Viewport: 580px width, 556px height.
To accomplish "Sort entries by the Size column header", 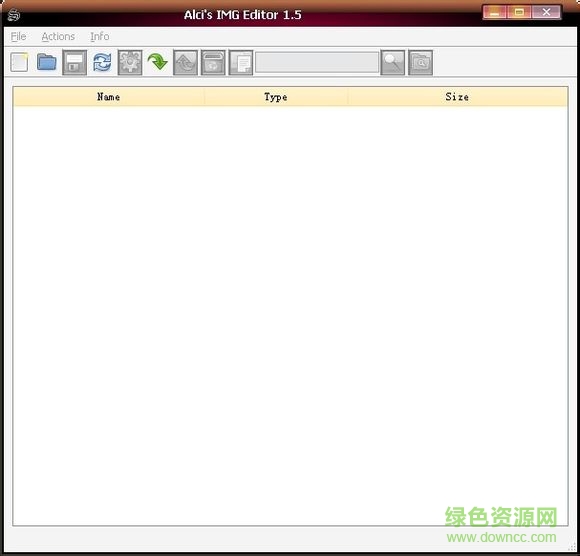I will (457, 97).
